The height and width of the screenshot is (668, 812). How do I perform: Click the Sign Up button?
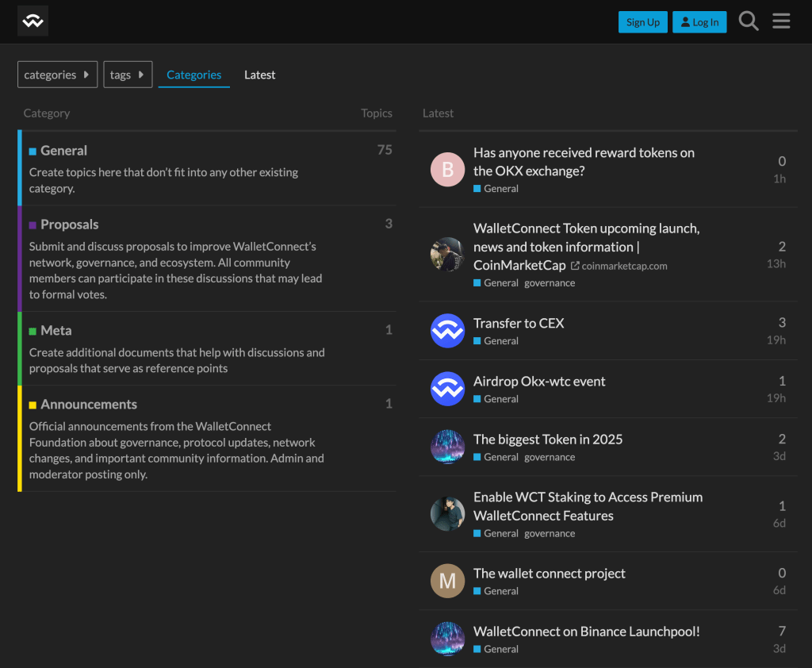click(642, 21)
